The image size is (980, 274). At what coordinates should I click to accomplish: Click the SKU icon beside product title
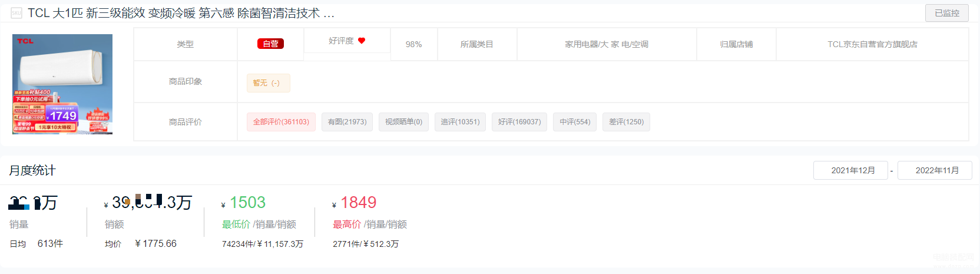pyautogui.click(x=16, y=13)
